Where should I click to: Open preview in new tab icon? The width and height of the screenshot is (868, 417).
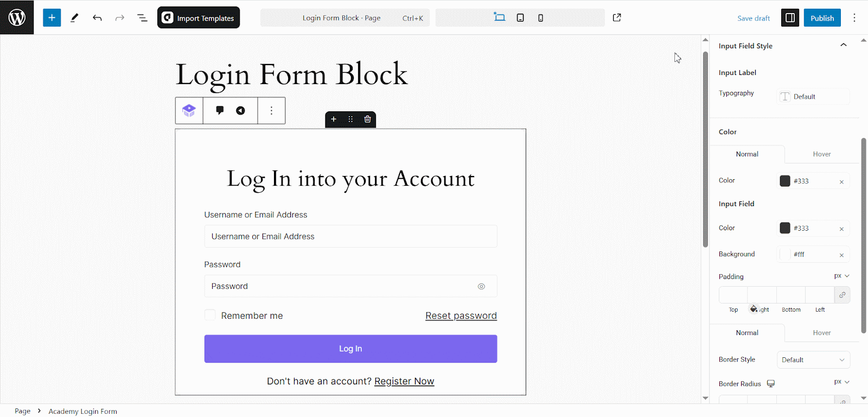pos(617,17)
